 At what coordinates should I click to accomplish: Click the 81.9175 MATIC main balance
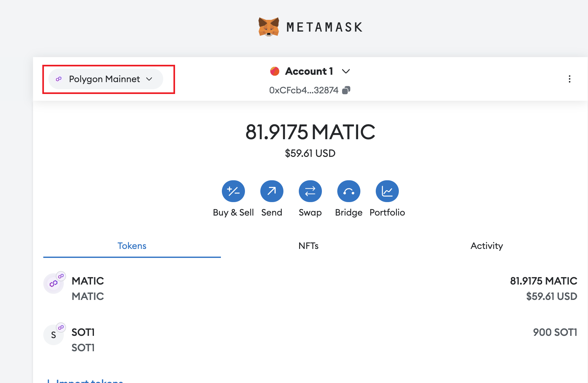tap(310, 132)
